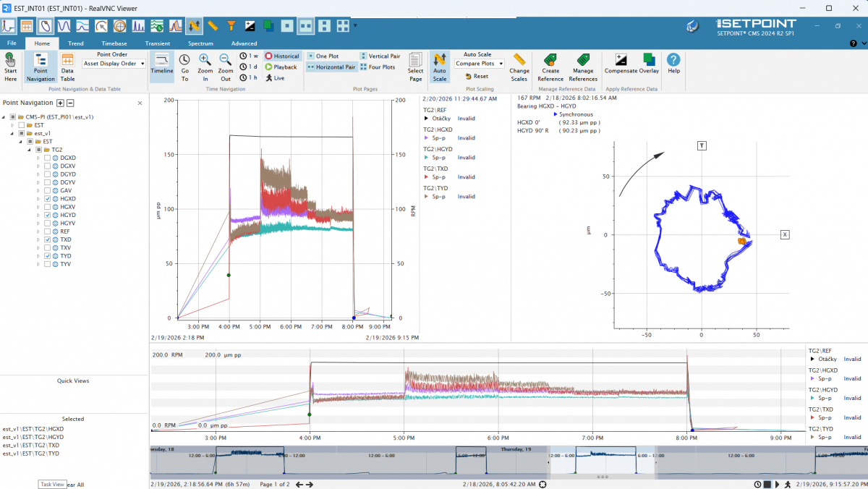Viewport: 868px width, 489px height.
Task: Check the REF point checkbox
Action: point(48,231)
